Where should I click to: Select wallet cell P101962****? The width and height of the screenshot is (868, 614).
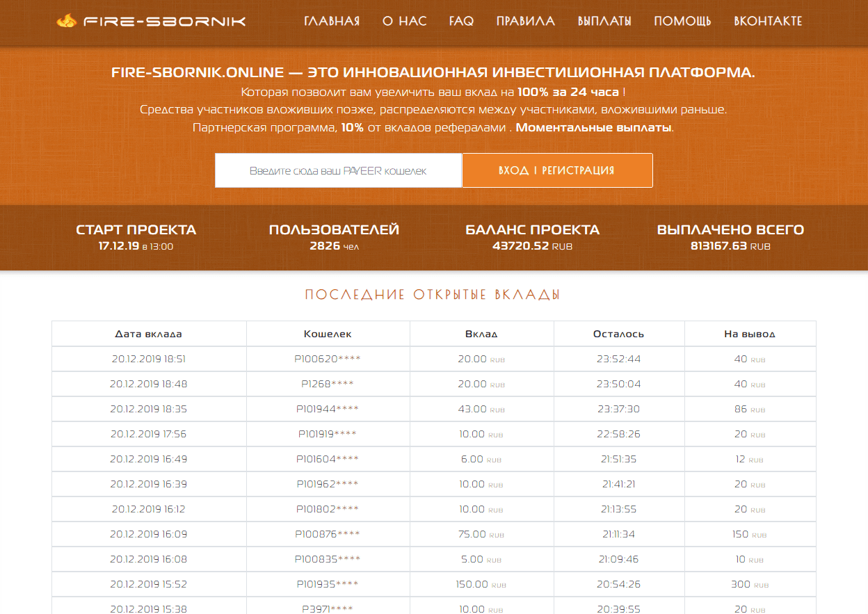click(328, 484)
